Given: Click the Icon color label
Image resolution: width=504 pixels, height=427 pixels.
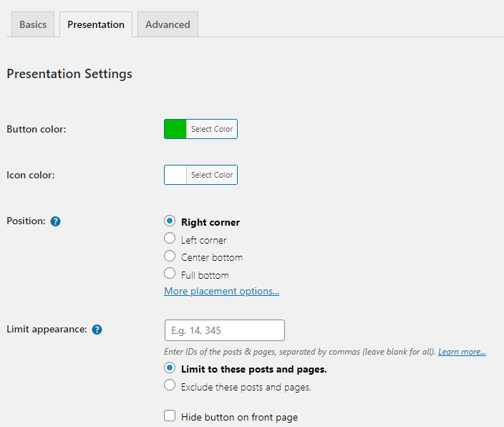Looking at the screenshot, I should tap(31, 175).
